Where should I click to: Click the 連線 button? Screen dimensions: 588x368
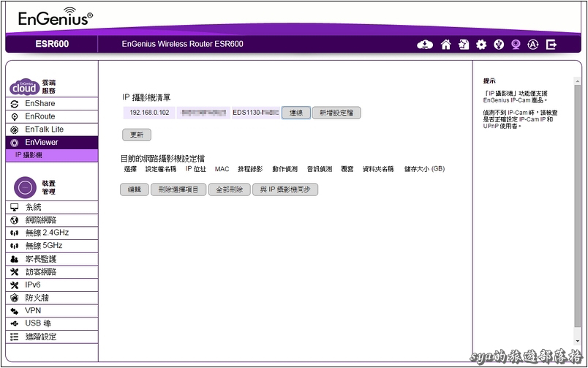point(296,113)
